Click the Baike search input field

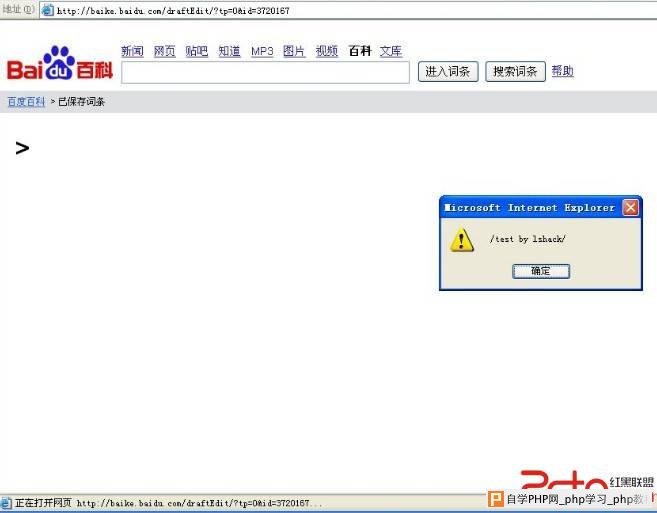pos(265,72)
